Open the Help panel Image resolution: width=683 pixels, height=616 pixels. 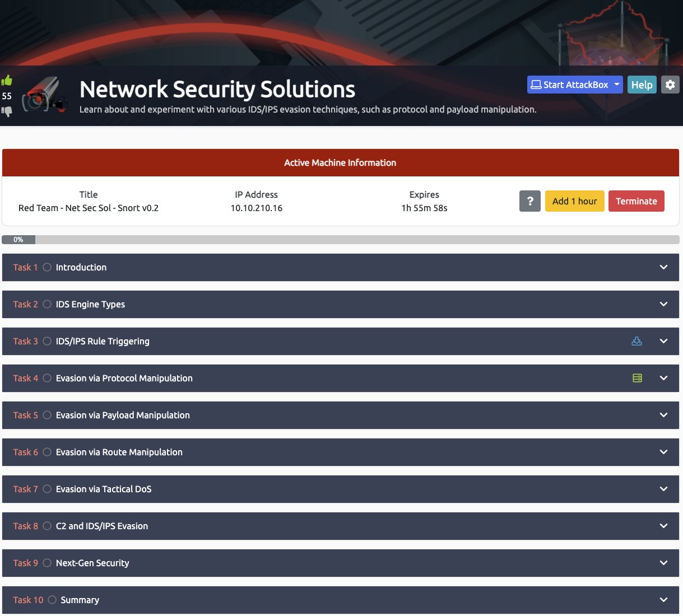642,85
